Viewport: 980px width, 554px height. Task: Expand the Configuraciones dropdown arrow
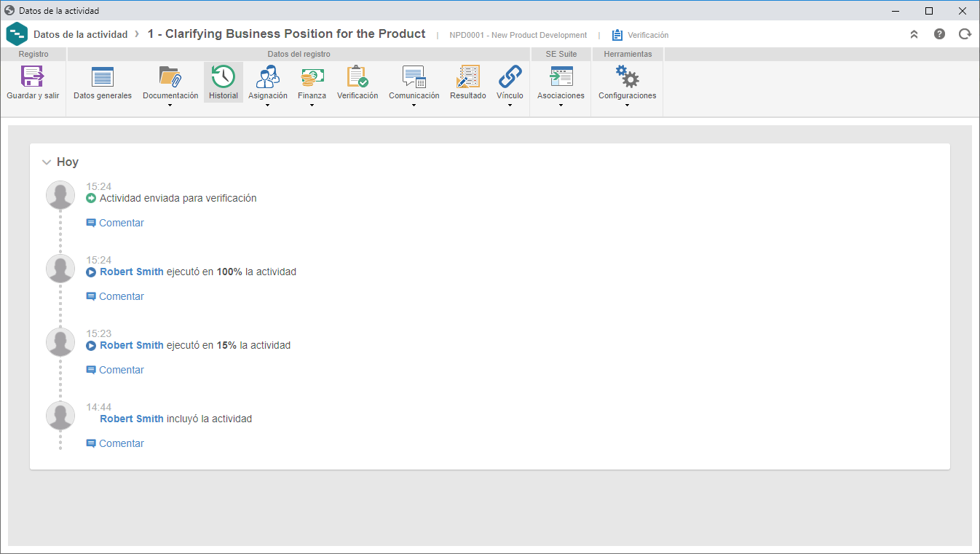click(x=627, y=106)
